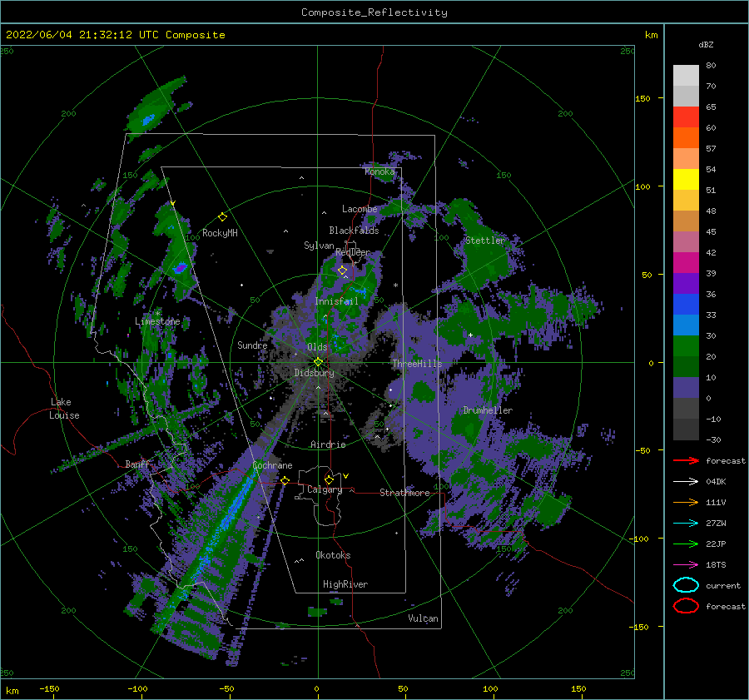749x700 pixels.
Task: Click the RedDeer city label
Action: tap(353, 252)
